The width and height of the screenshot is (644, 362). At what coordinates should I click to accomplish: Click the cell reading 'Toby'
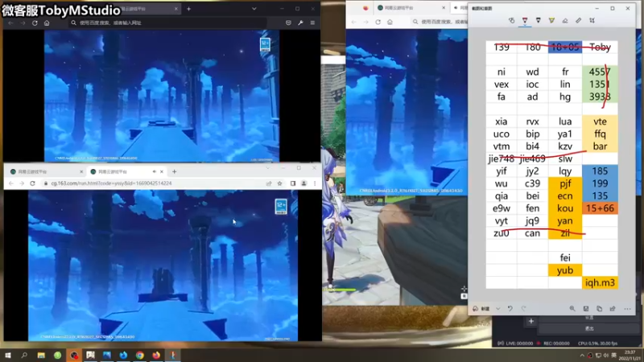click(x=600, y=47)
